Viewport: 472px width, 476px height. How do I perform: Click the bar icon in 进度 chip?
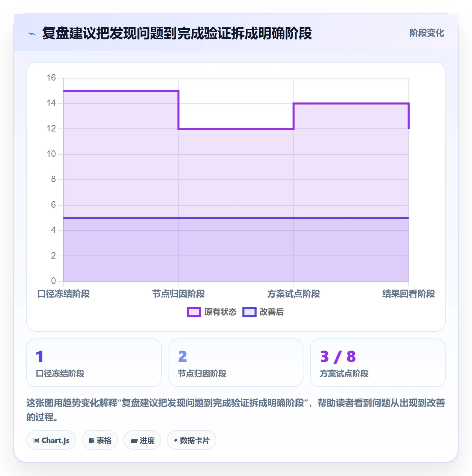[x=134, y=441]
